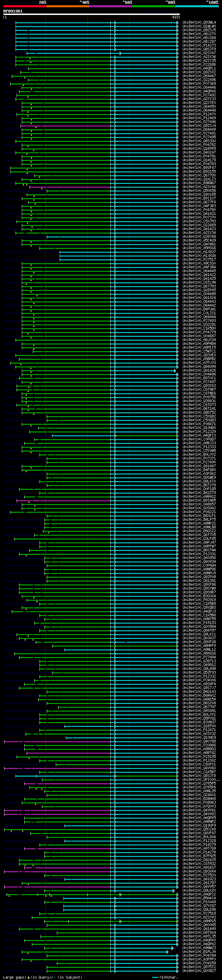
Task: Click label UniRef100_Q8S3T8
Action: [x=199, y=776]
